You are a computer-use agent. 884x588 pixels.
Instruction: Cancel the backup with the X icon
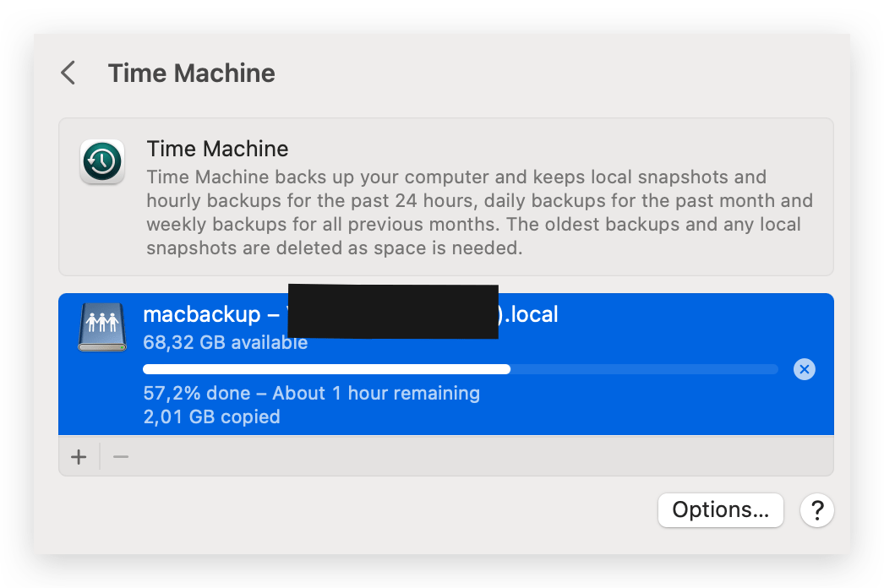[x=804, y=369]
